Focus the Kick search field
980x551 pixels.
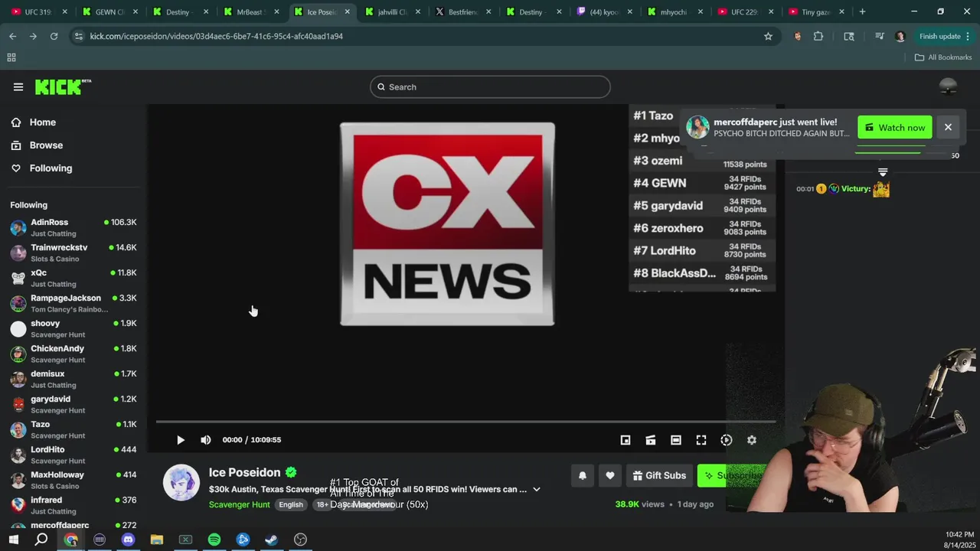point(490,87)
